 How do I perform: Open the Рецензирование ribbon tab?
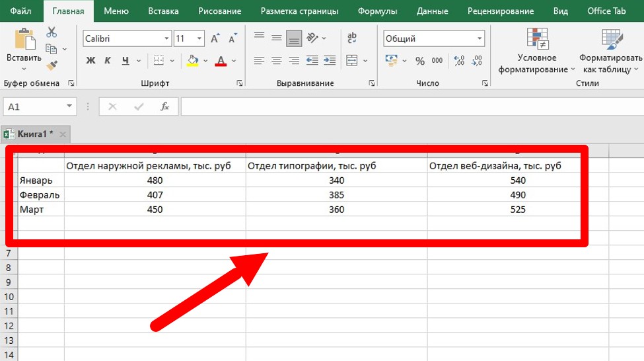point(501,11)
